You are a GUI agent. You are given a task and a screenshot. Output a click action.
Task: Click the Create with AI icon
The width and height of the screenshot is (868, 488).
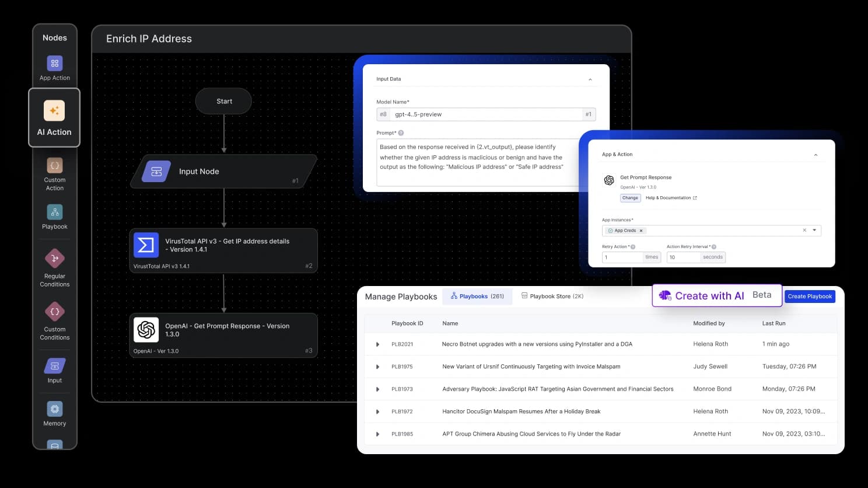point(665,295)
